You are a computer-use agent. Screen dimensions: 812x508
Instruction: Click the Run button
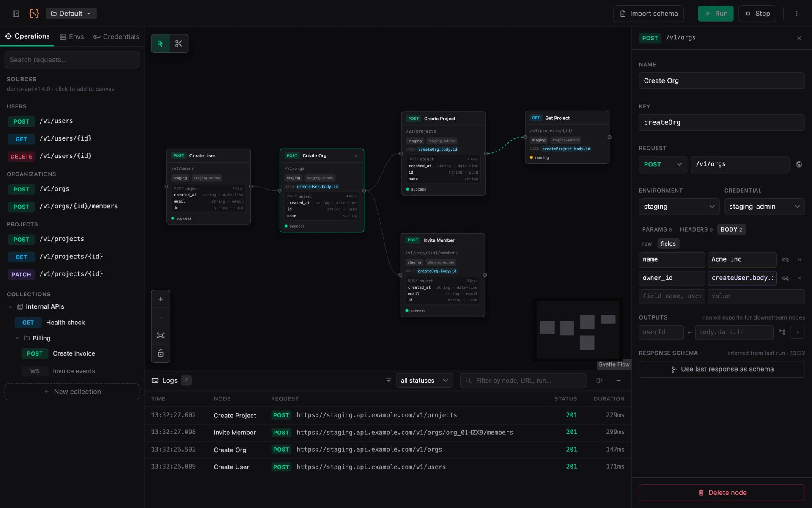pos(716,14)
